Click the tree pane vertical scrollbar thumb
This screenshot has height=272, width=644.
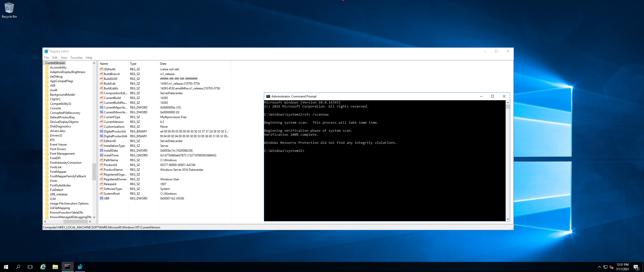pyautogui.click(x=94, y=172)
